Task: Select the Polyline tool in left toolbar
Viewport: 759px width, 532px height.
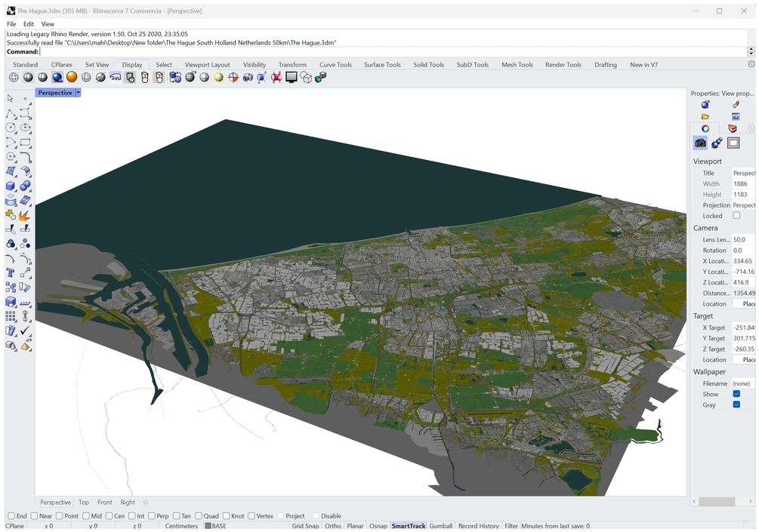Action: pyautogui.click(x=11, y=113)
